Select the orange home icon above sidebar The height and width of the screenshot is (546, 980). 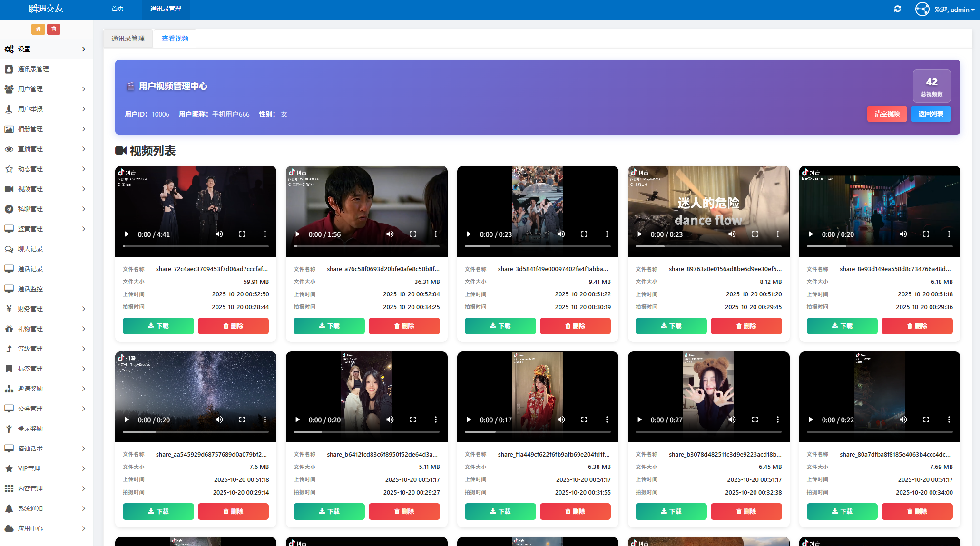[x=38, y=29]
